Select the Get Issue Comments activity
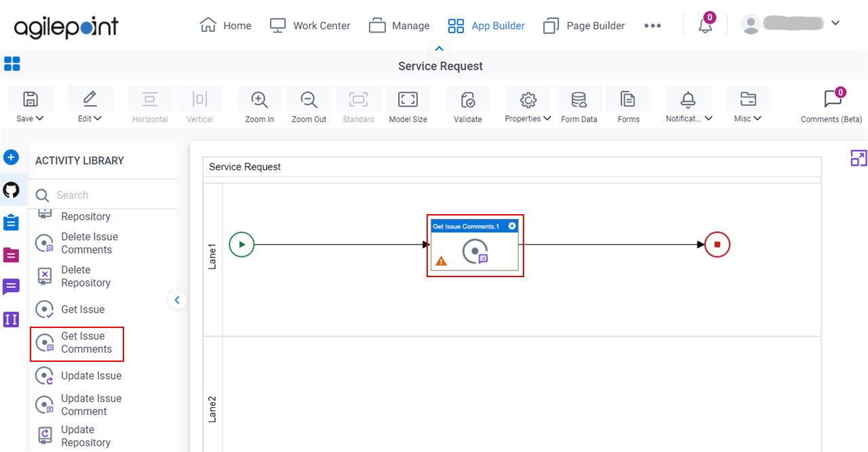The image size is (868, 452). (77, 344)
